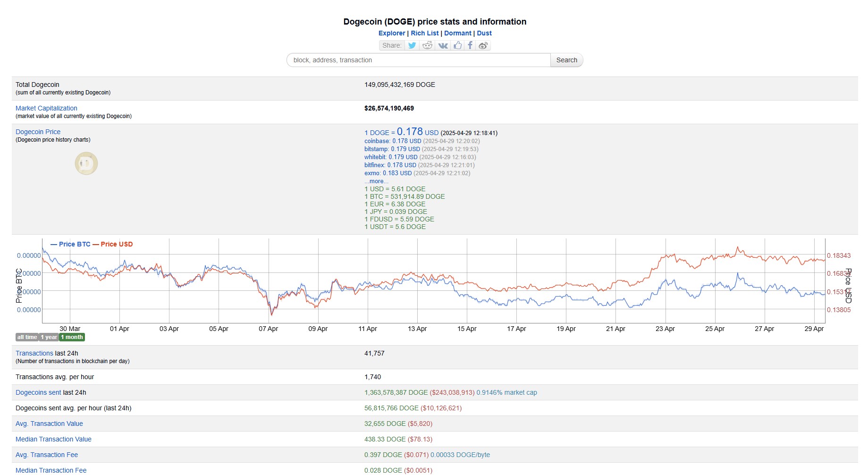Screen dimensions: 868x475
Task: Select the 1 month chart range
Action: click(72, 337)
